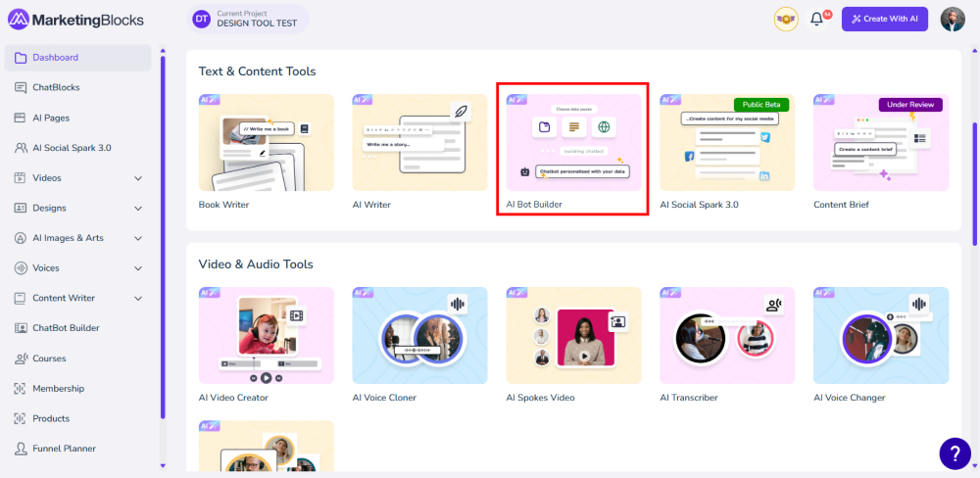Open the Current Project selector
The width and height of the screenshot is (980, 478).
[248, 20]
